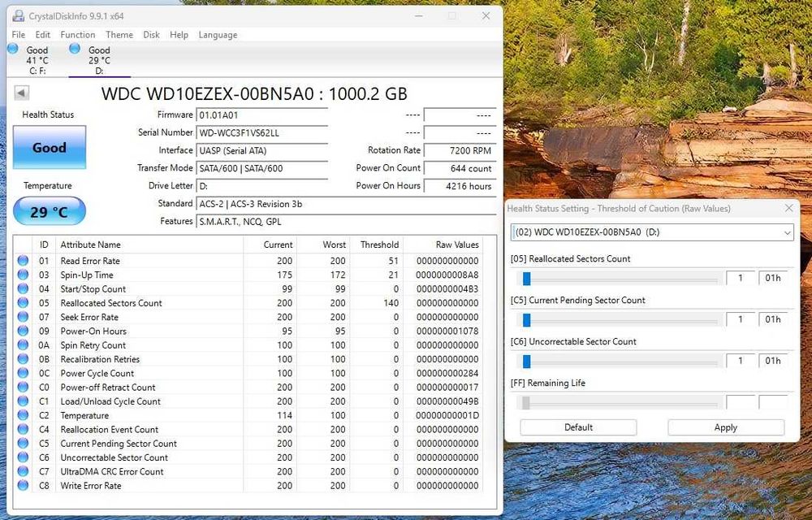Screen dimensions: 812x520
Task: Click status orb for Read Error Rate
Action: click(23, 261)
